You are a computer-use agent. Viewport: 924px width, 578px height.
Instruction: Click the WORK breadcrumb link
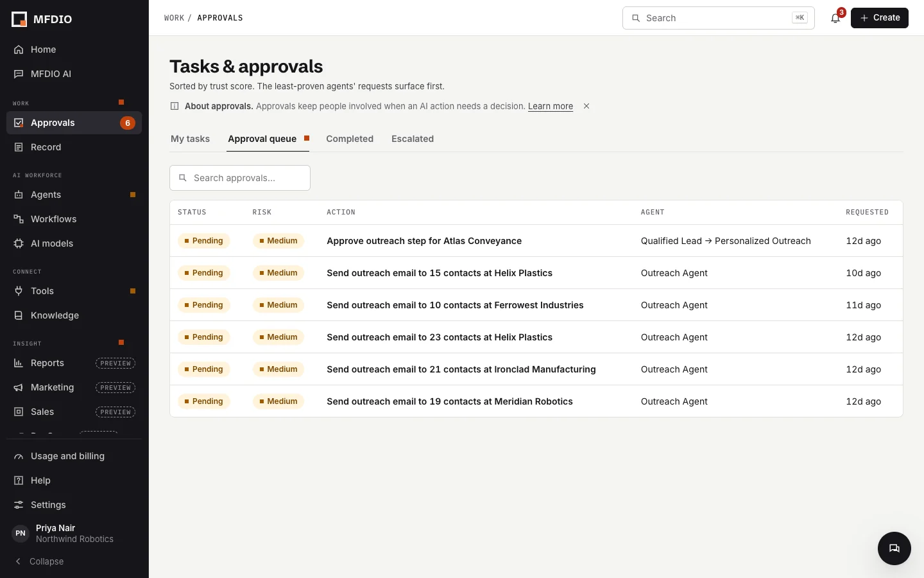tap(174, 18)
